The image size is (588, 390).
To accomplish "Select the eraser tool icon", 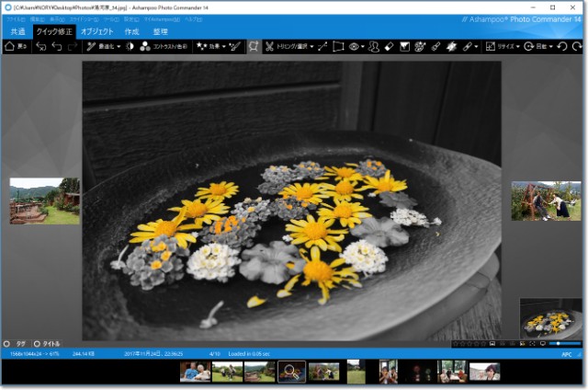I will tap(389, 46).
